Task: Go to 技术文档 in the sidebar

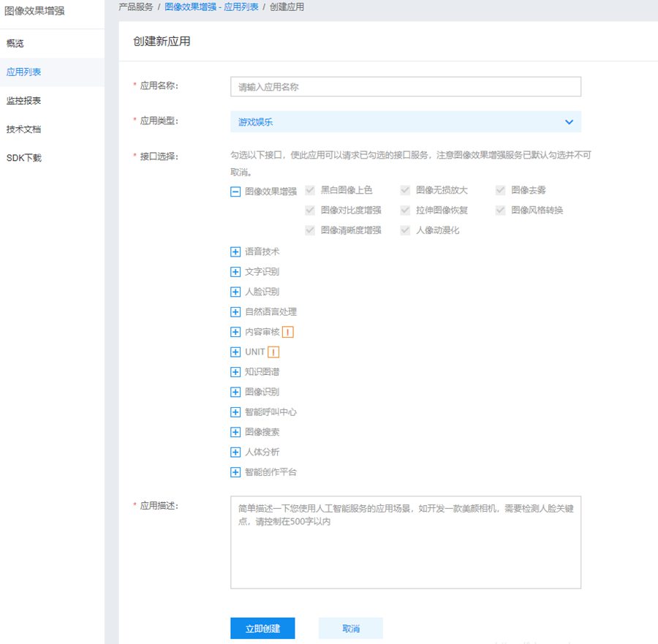Action: (x=23, y=129)
